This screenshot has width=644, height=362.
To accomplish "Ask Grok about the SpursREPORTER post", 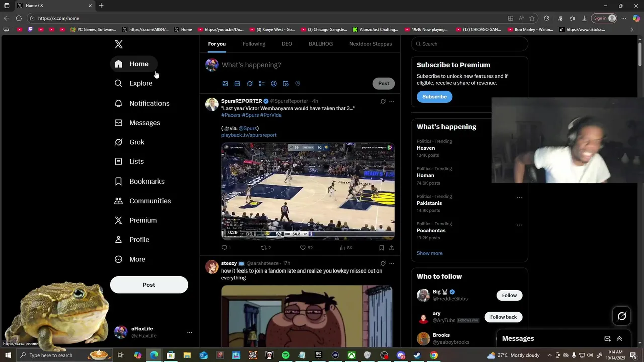I will [383, 101].
